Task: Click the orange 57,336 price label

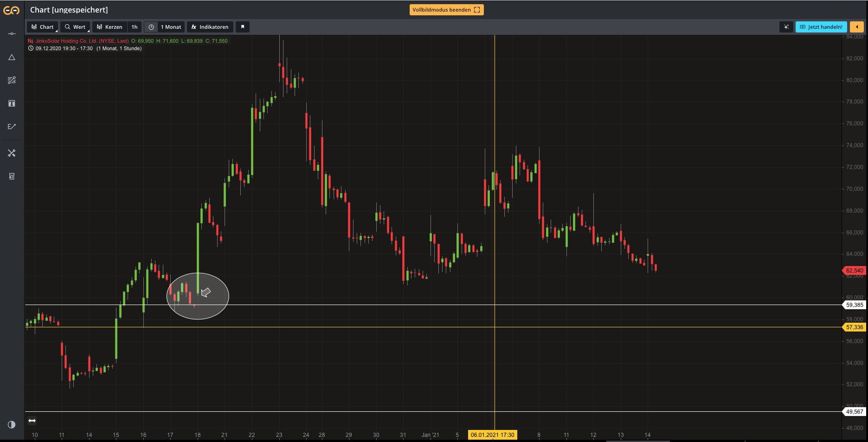Action: coord(854,327)
